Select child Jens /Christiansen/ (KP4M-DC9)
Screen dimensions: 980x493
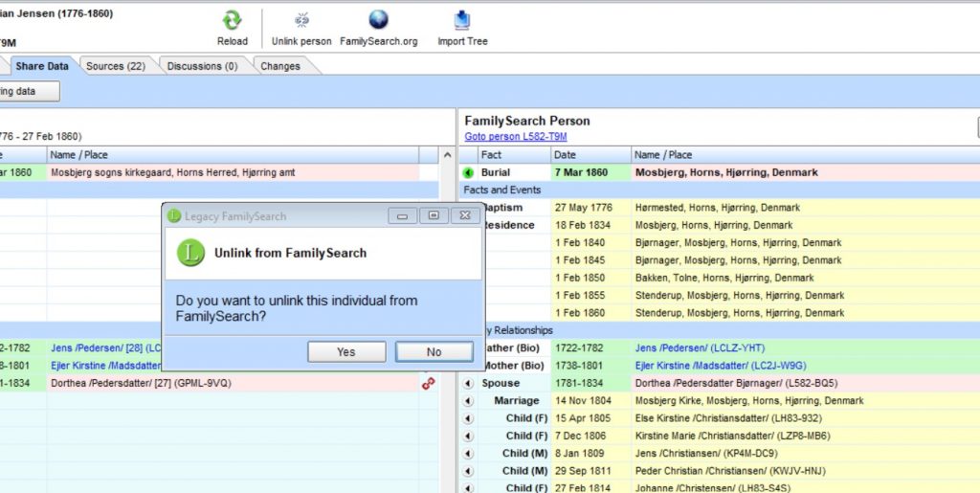click(x=706, y=453)
